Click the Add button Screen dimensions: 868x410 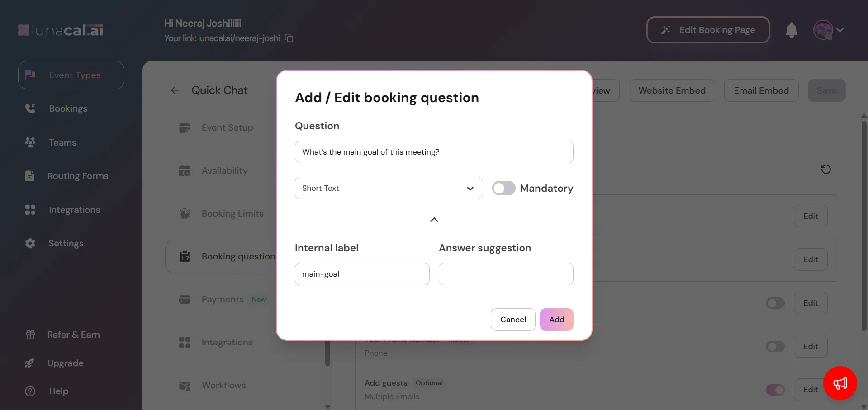click(x=556, y=320)
